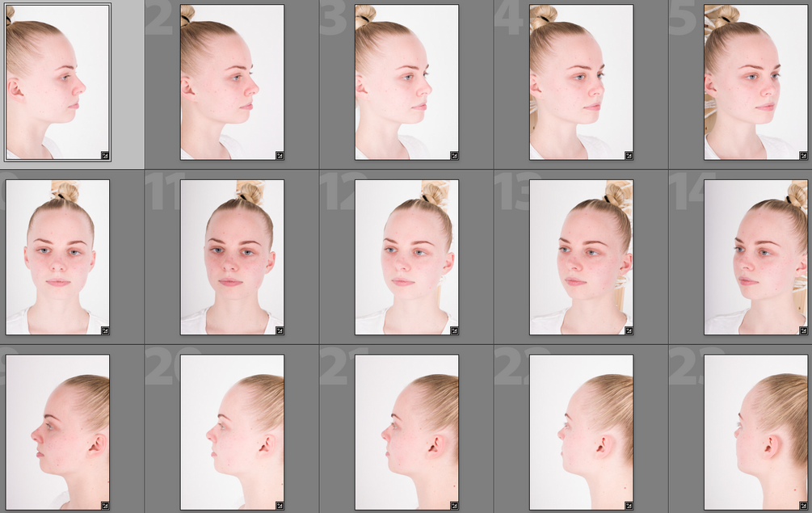The width and height of the screenshot is (812, 513).
Task: Select the left-profile portrait left of cell 20
Action: (x=57, y=431)
